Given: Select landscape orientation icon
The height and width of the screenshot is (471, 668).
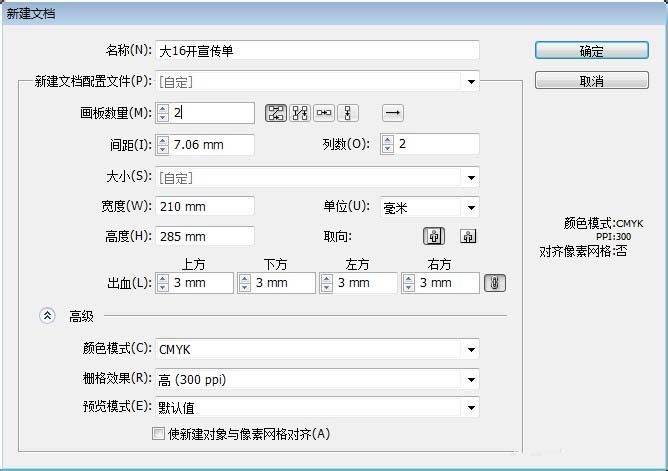Looking at the screenshot, I should [468, 236].
